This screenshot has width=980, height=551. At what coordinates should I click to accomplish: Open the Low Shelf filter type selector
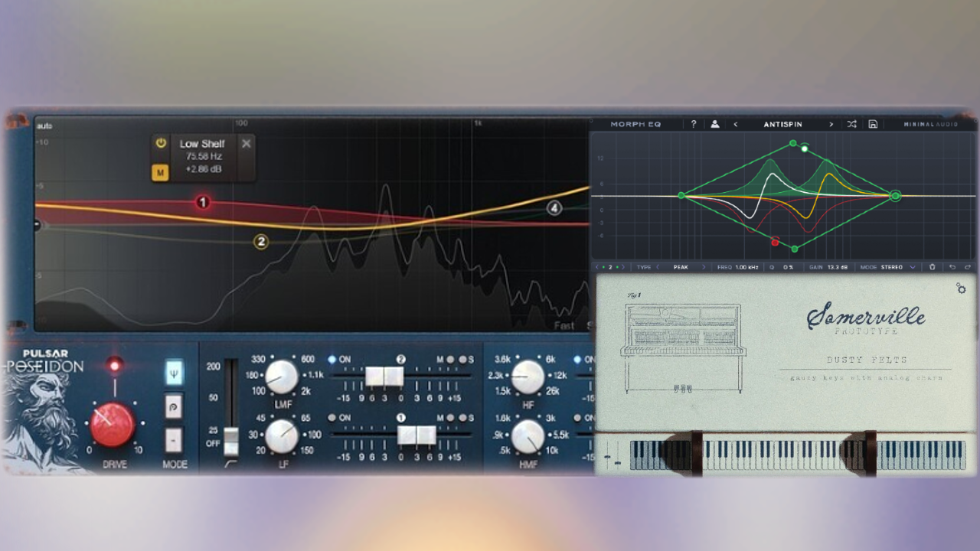pyautogui.click(x=202, y=144)
